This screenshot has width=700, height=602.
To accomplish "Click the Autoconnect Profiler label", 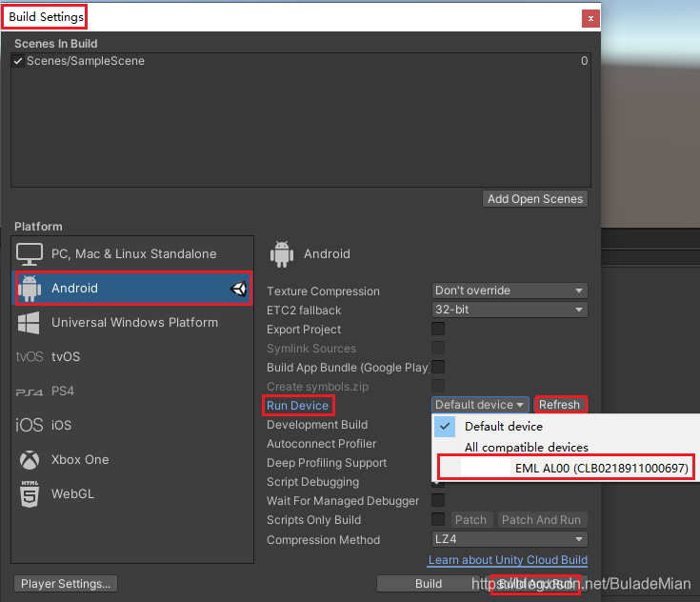I will coord(322,444).
